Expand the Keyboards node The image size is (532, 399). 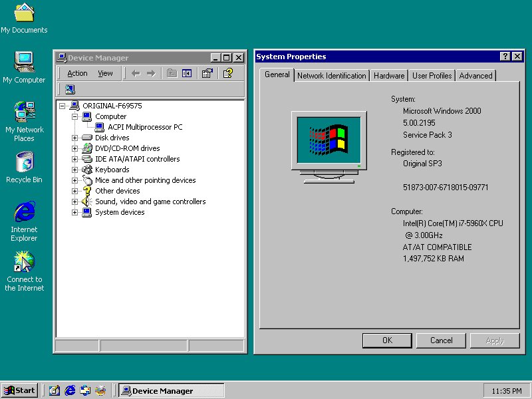pos(74,170)
